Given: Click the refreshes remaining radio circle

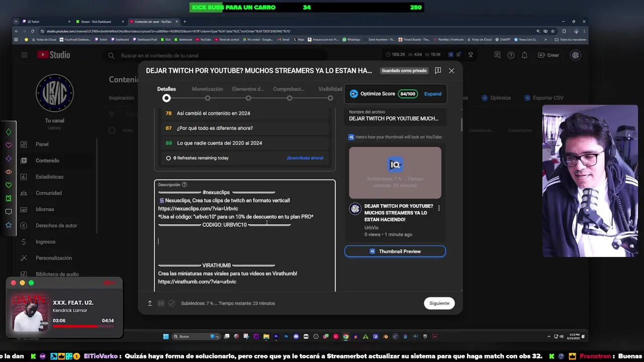Looking at the screenshot, I should click(169, 158).
